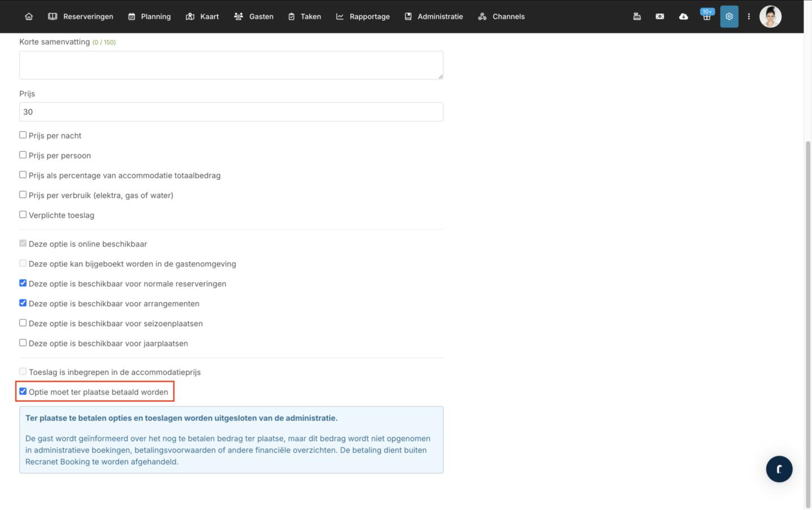This screenshot has height=510, width=812.
Task: Open the settings gear icon
Action: pos(729,16)
